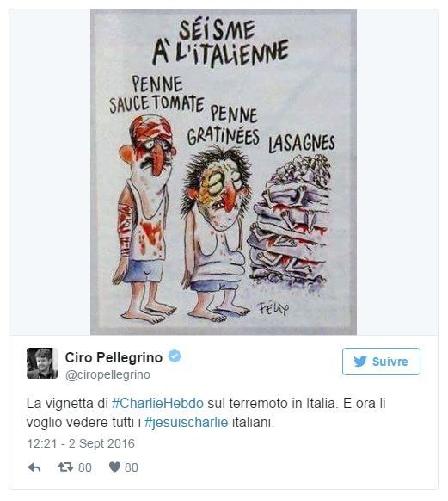The height and width of the screenshot is (501, 448).
Task: Click the like count 80
Action: 132,467
